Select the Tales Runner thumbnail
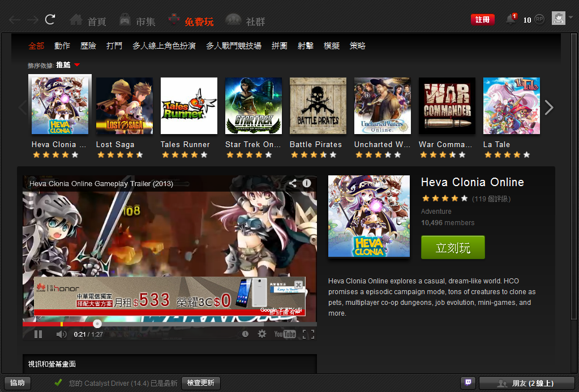The height and width of the screenshot is (392, 579). (x=189, y=106)
